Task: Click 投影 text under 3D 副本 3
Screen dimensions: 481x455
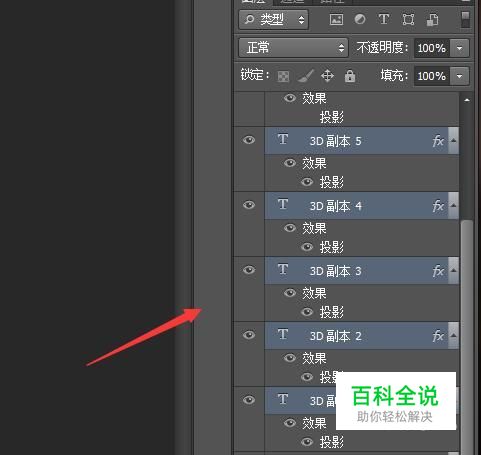Action: (x=332, y=312)
